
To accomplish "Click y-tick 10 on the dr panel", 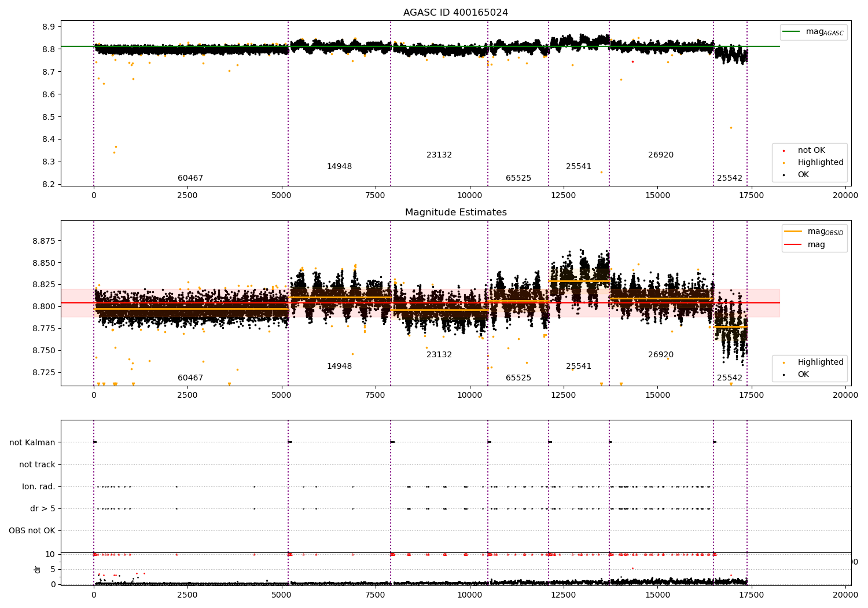I will [50, 554].
